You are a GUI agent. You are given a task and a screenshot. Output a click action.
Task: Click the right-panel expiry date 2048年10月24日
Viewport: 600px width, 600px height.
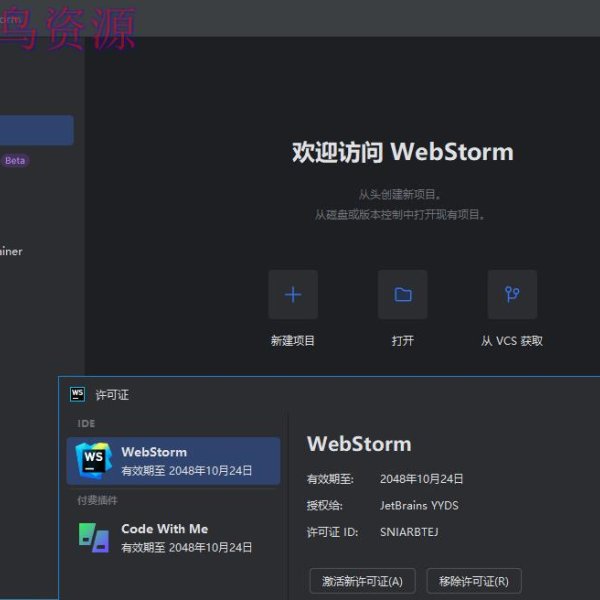click(x=421, y=479)
